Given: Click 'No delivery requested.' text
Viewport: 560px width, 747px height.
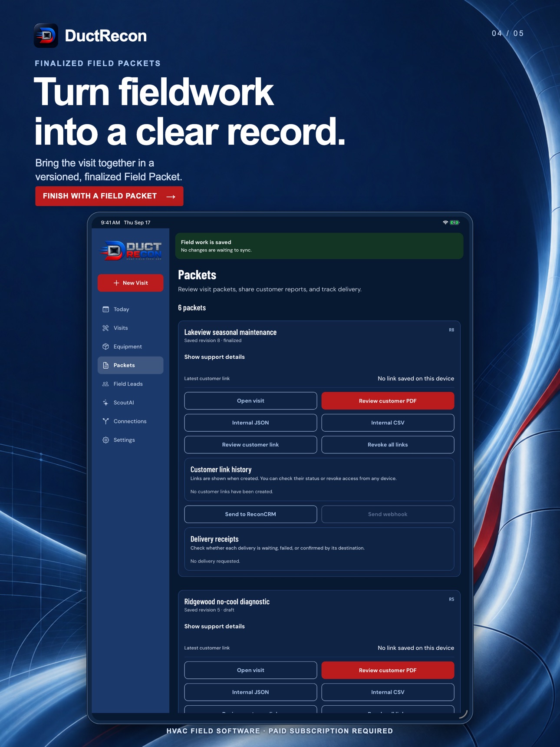Looking at the screenshot, I should point(215,561).
